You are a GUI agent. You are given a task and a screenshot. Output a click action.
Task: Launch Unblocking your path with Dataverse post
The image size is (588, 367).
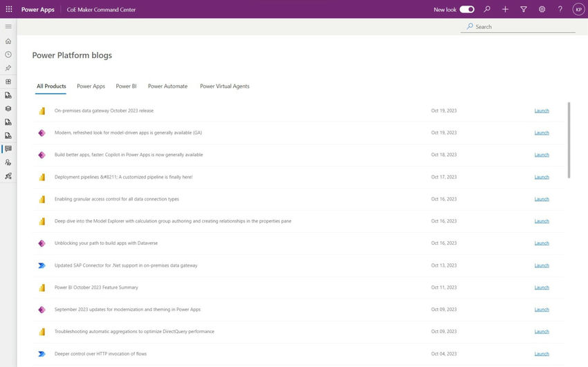tap(542, 243)
